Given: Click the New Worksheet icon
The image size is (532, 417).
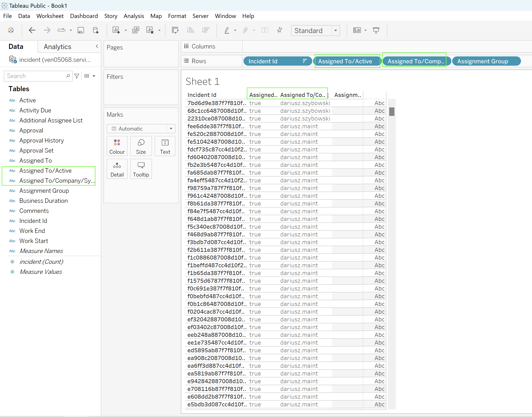Looking at the screenshot, I should pyautogui.click(x=116, y=30).
